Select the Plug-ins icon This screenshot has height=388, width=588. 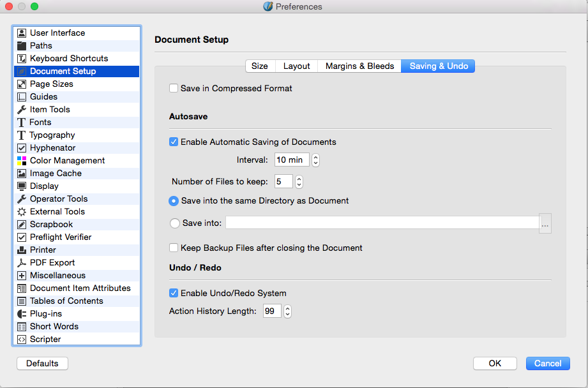22,314
